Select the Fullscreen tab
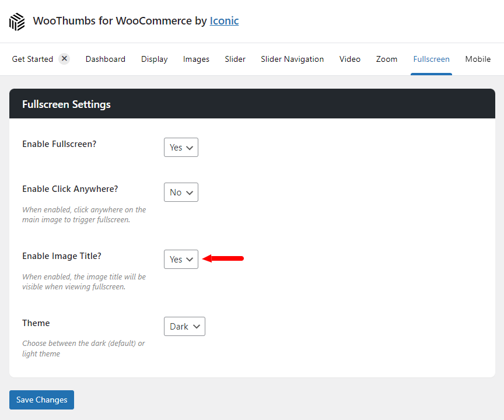 click(431, 59)
